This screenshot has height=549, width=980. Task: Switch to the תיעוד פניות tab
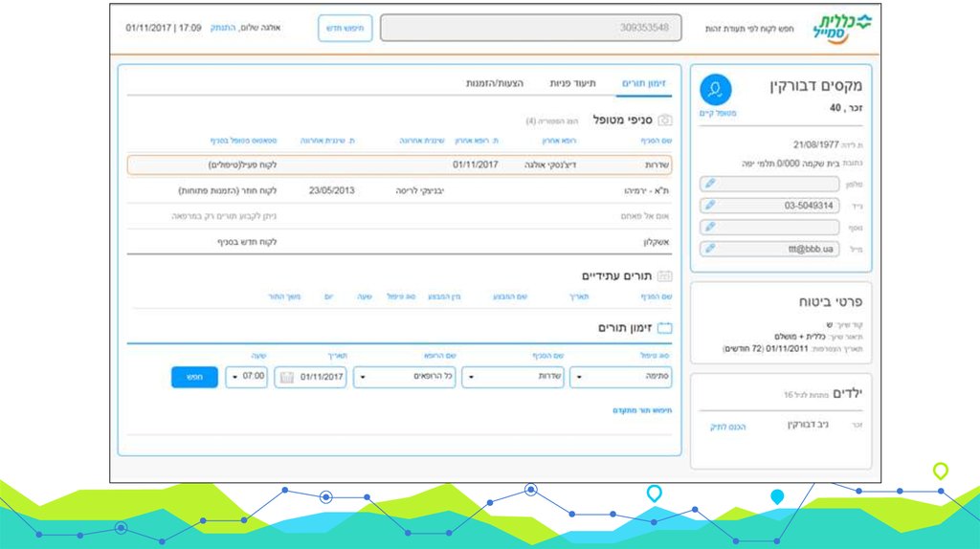tap(572, 83)
